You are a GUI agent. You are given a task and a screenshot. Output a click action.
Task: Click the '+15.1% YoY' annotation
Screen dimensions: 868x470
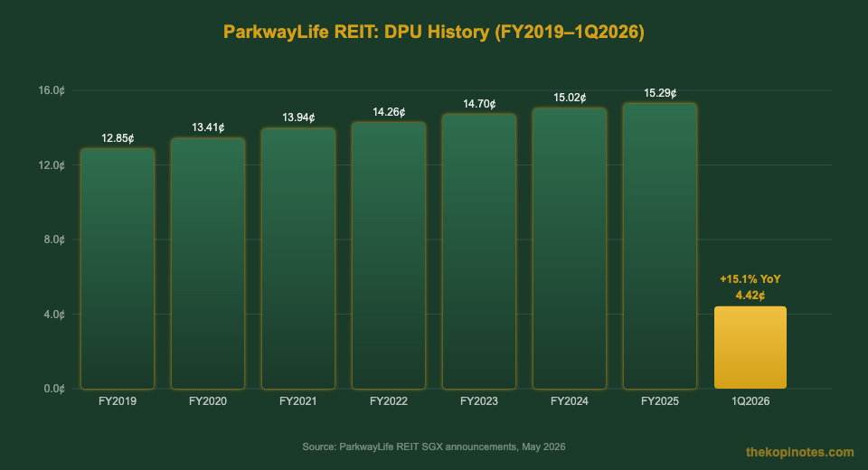coord(750,279)
